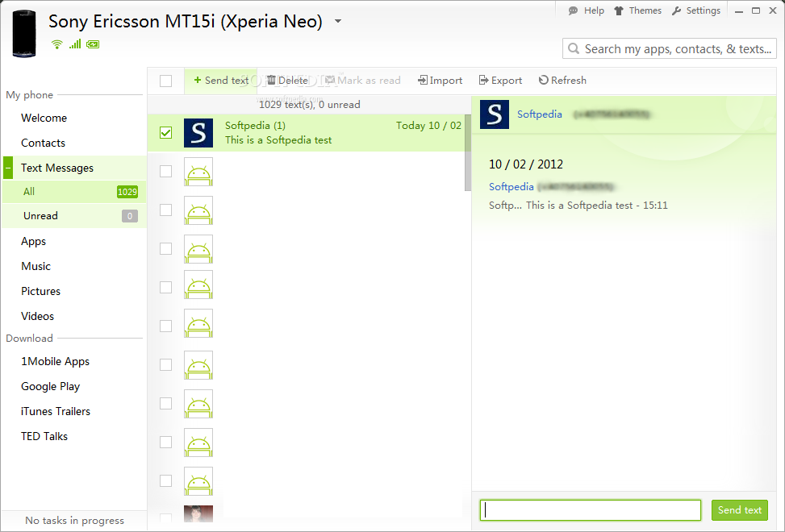Click the plus icon for Send text
Screen dimensions: 785x532
tap(197, 80)
